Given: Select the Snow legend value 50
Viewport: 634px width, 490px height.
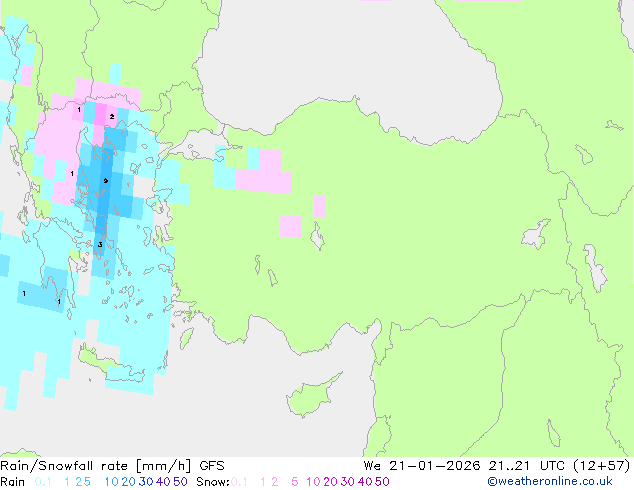Looking at the screenshot, I should (x=382, y=482).
